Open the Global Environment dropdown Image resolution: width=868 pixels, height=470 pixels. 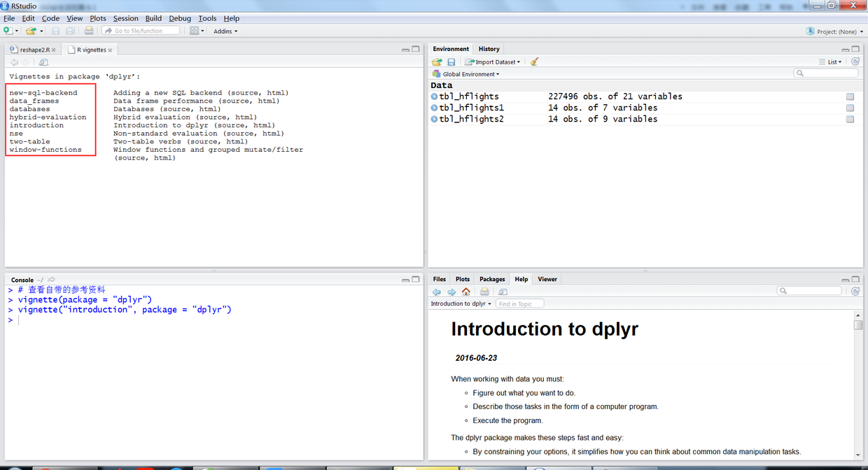pos(465,74)
